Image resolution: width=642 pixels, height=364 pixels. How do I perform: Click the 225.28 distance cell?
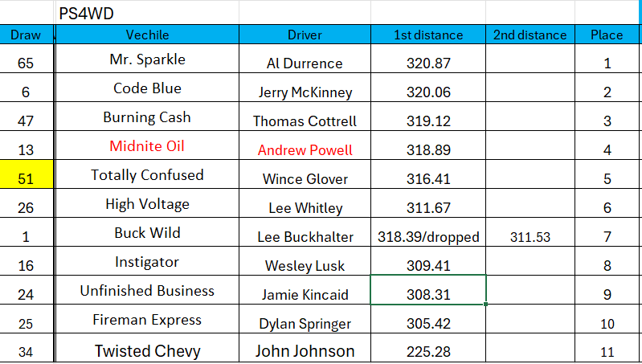click(427, 352)
